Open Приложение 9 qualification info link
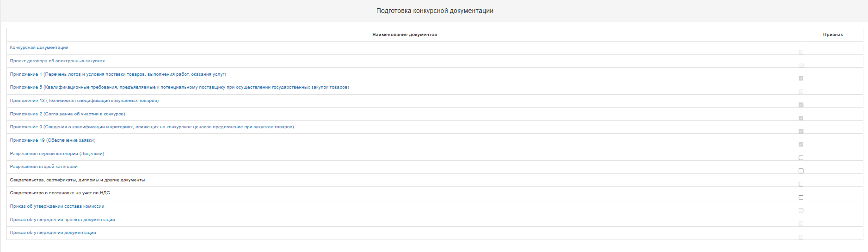868x252 pixels. pyautogui.click(x=152, y=127)
